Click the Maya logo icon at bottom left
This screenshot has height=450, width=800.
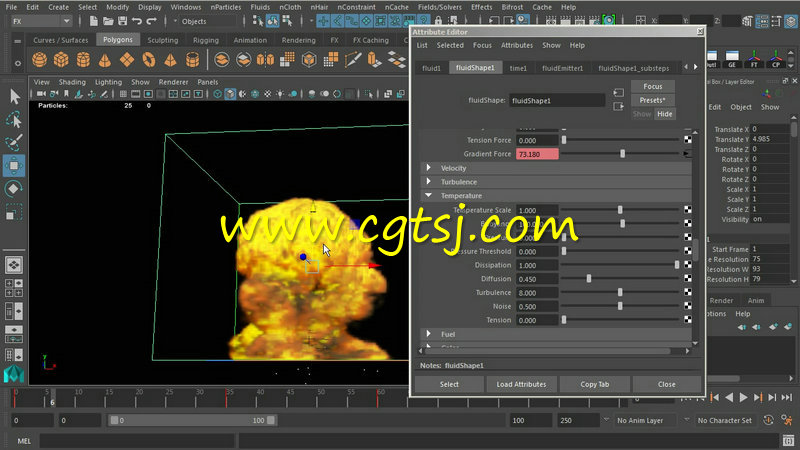[x=14, y=374]
